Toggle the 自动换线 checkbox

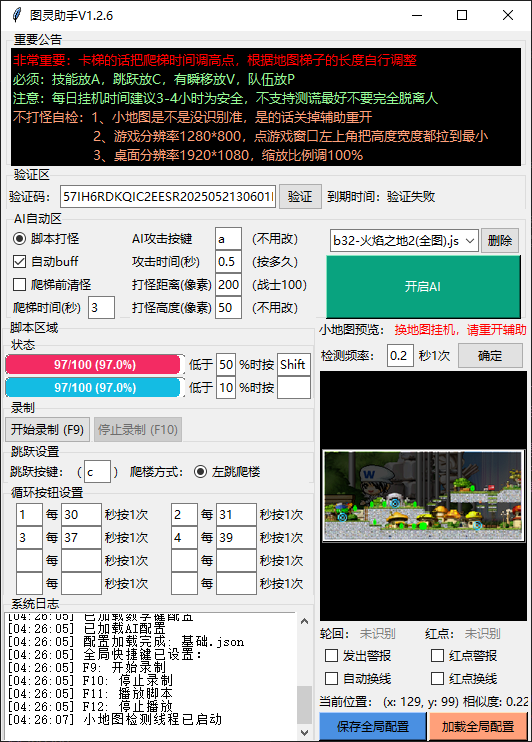[x=331, y=679]
